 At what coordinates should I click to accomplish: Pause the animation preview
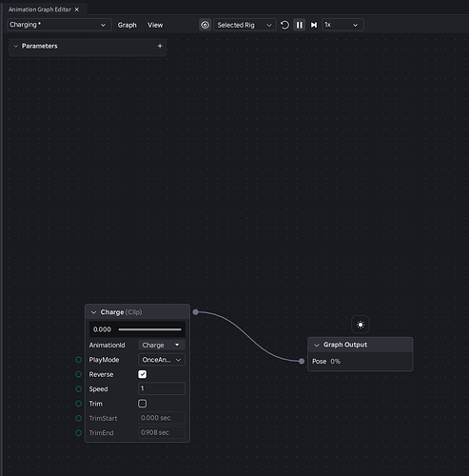299,25
